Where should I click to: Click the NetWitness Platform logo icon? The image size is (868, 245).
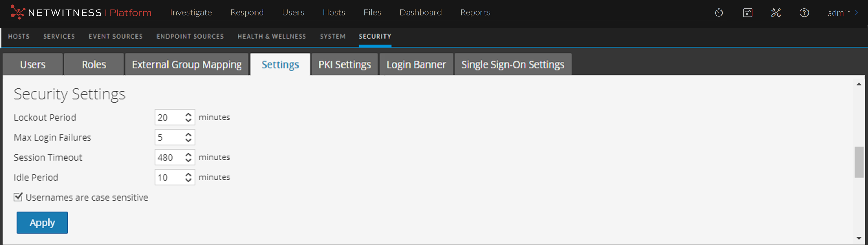pos(17,12)
